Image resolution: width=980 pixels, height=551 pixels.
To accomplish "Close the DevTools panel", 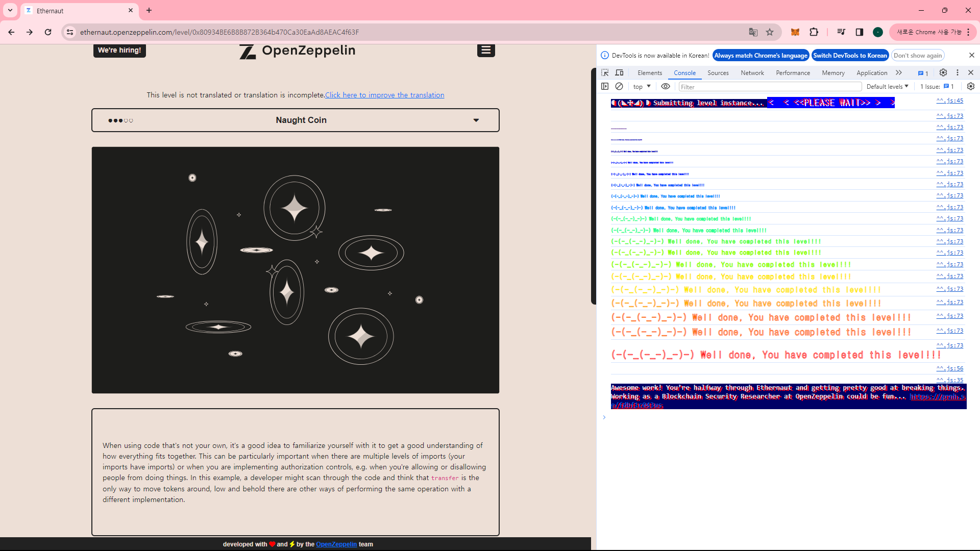I will point(971,73).
